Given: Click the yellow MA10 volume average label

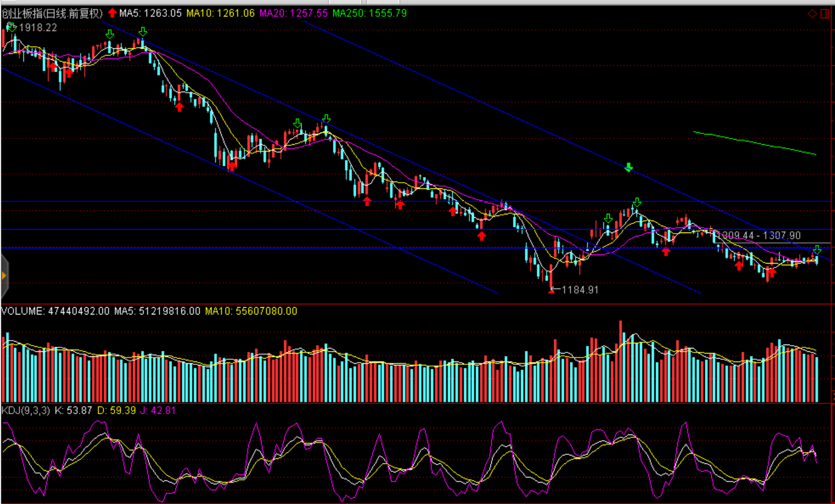Looking at the screenshot, I should (251, 311).
